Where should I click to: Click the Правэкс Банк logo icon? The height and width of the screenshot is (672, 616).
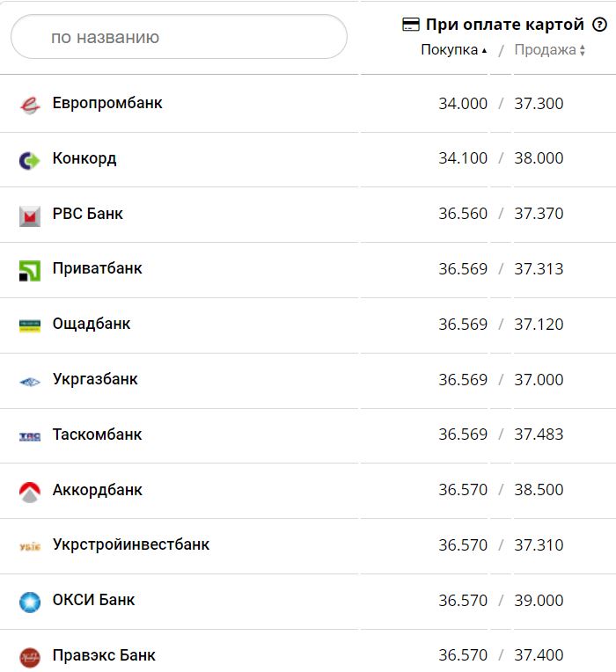(x=30, y=656)
